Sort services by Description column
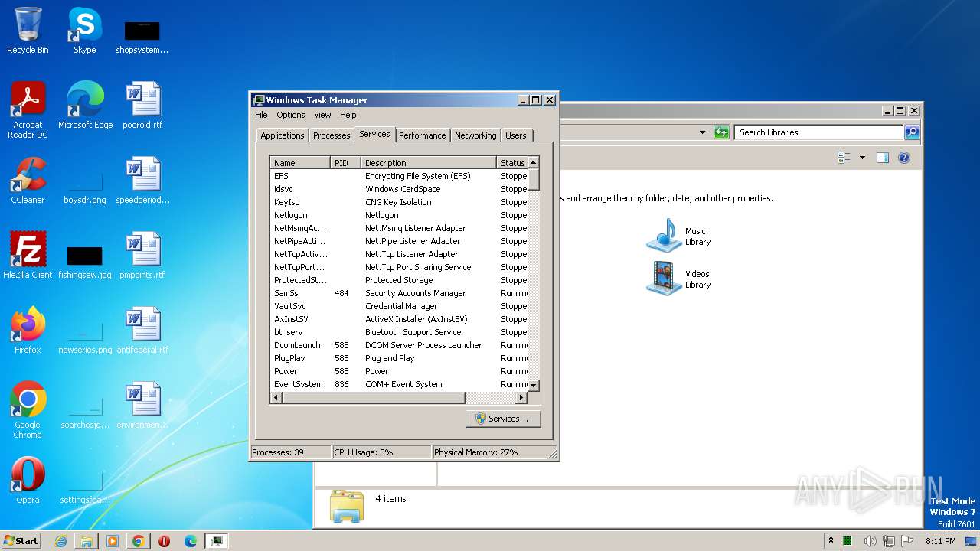Screen dimensions: 980x551 coord(429,163)
